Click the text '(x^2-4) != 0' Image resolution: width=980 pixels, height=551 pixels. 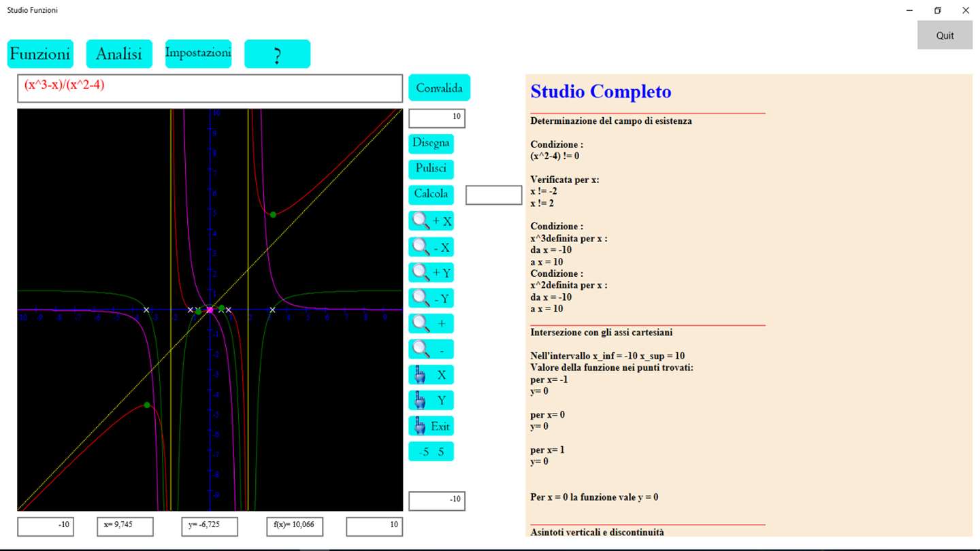(555, 156)
